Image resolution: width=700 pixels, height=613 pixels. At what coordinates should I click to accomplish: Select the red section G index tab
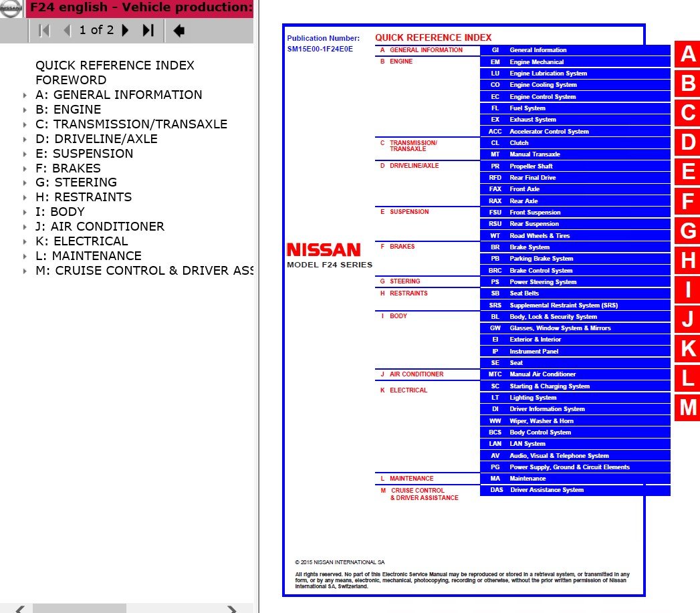point(687,231)
